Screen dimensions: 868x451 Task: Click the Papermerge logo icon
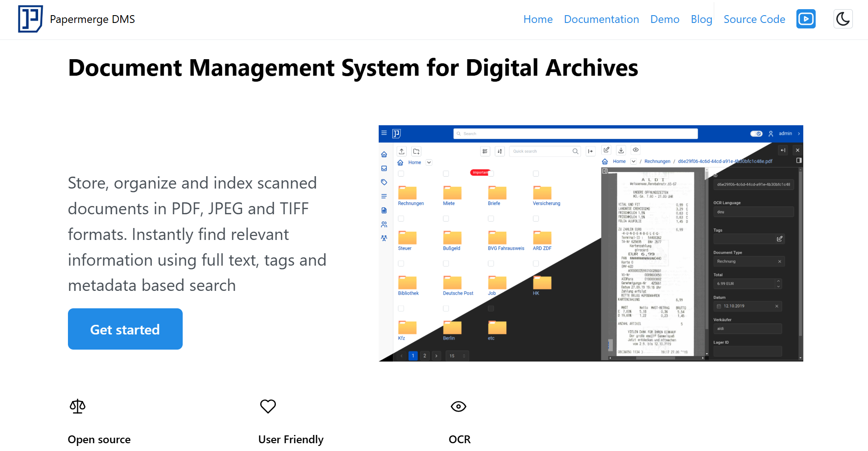(x=30, y=19)
